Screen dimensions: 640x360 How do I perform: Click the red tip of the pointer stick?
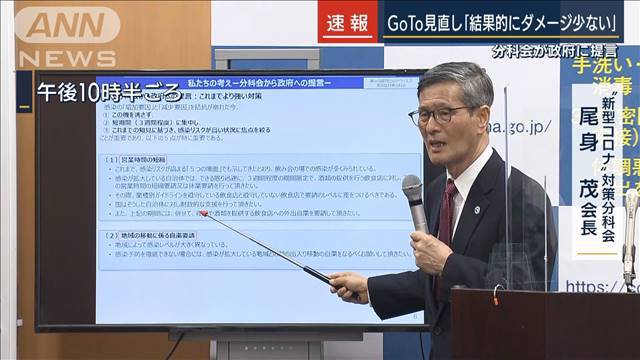(x=204, y=213)
